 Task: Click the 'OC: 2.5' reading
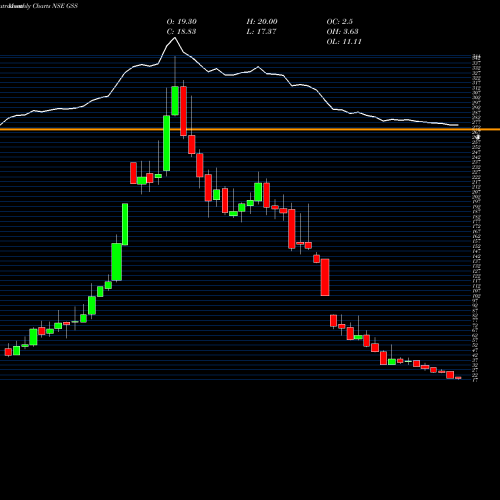click(x=340, y=22)
